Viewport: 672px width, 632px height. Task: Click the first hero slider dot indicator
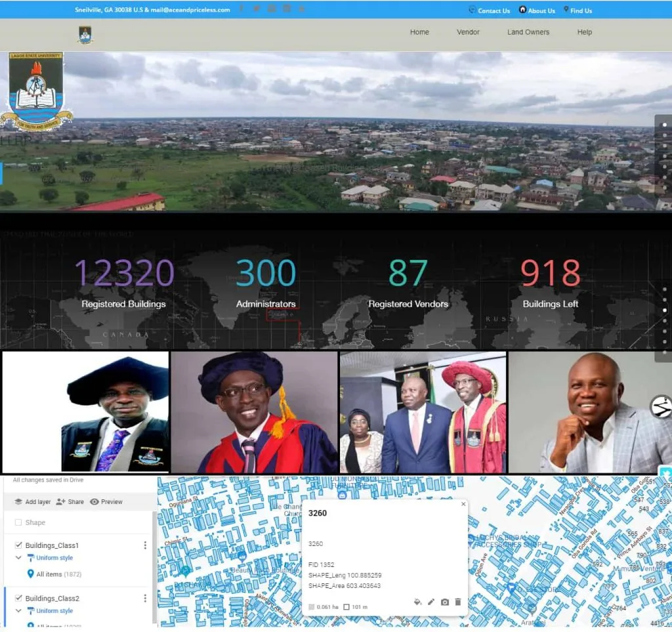(665, 125)
